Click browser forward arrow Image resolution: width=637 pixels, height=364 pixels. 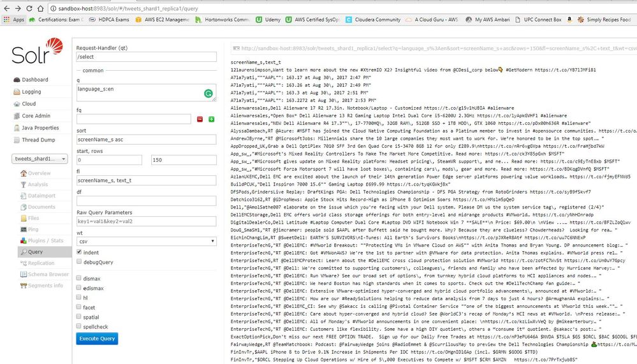tap(18, 8)
